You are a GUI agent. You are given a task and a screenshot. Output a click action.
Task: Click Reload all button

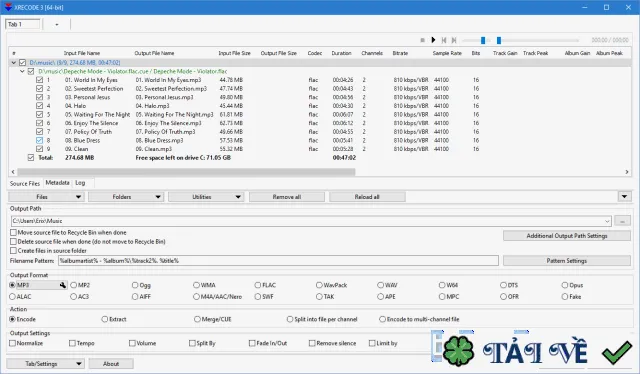tap(367, 197)
